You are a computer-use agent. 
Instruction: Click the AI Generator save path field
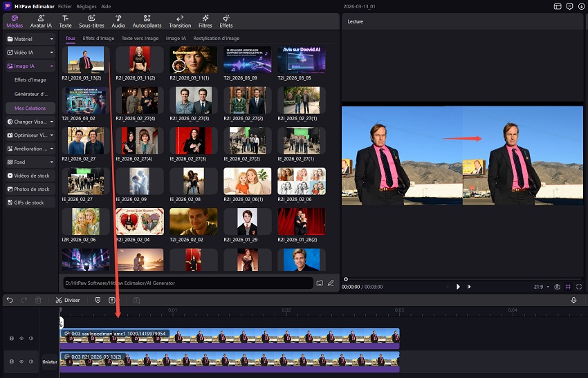pyautogui.click(x=187, y=283)
